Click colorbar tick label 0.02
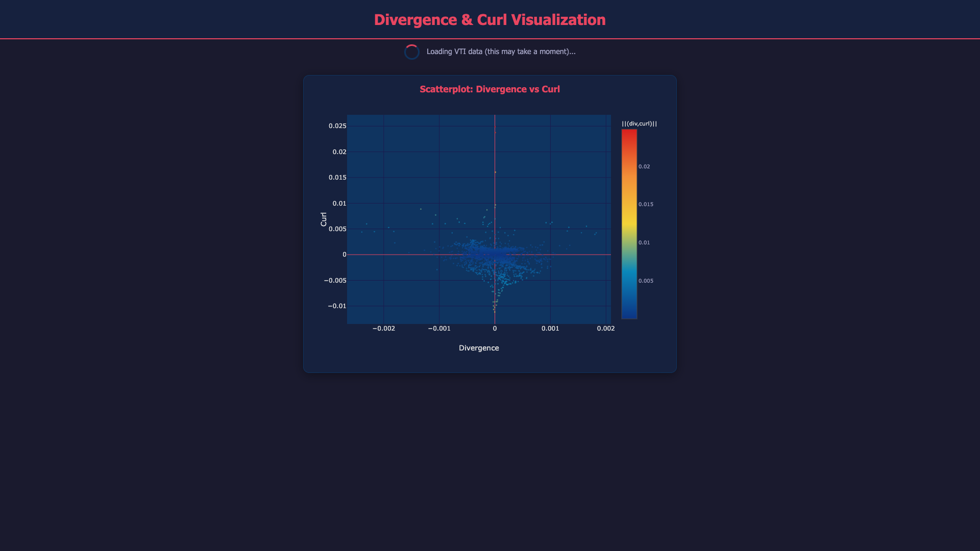Viewport: 980px width, 551px height. point(644,167)
